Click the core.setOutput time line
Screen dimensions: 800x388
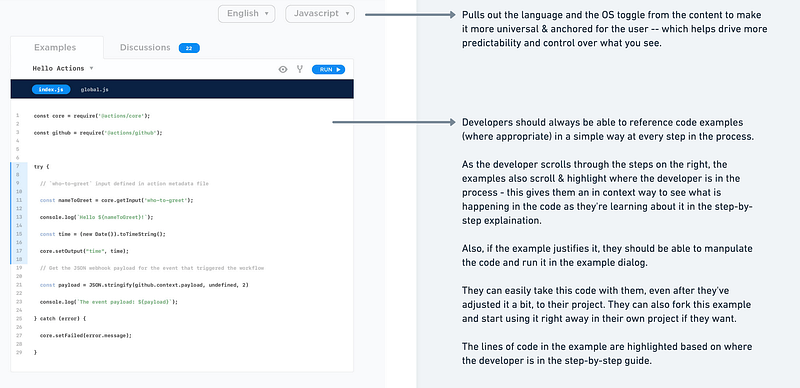tap(84, 251)
